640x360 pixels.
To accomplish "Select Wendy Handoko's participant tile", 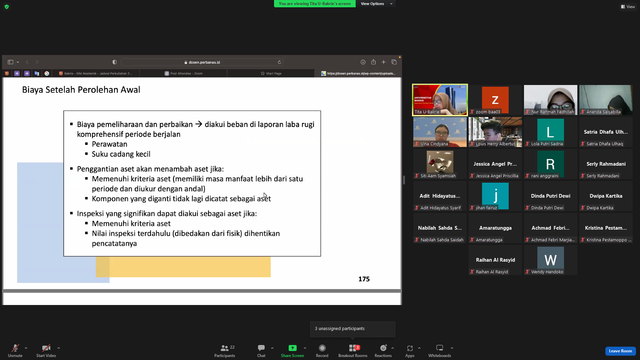I will (x=550, y=260).
